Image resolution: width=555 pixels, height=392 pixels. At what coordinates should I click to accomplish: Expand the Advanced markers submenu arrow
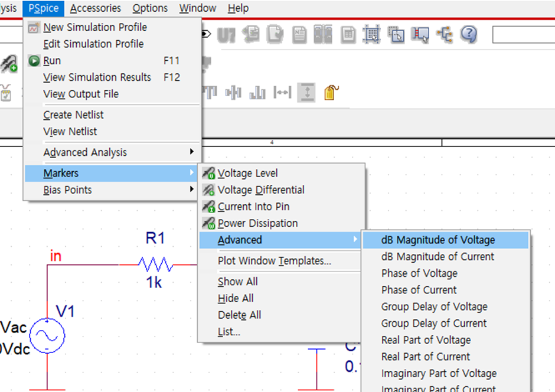[x=355, y=240]
